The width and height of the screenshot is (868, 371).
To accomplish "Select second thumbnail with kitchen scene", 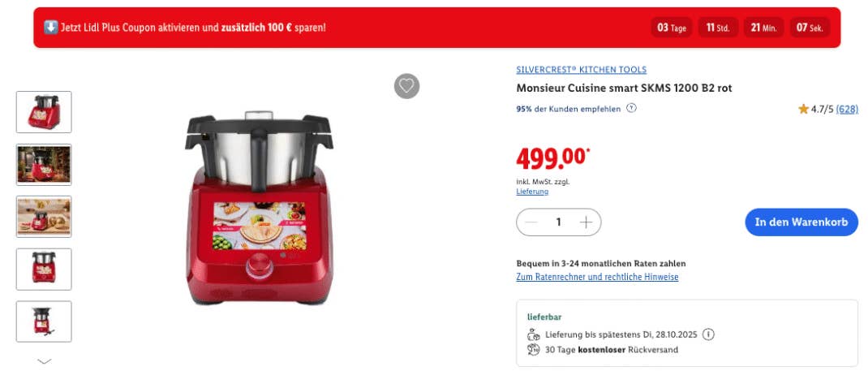I will [x=44, y=165].
